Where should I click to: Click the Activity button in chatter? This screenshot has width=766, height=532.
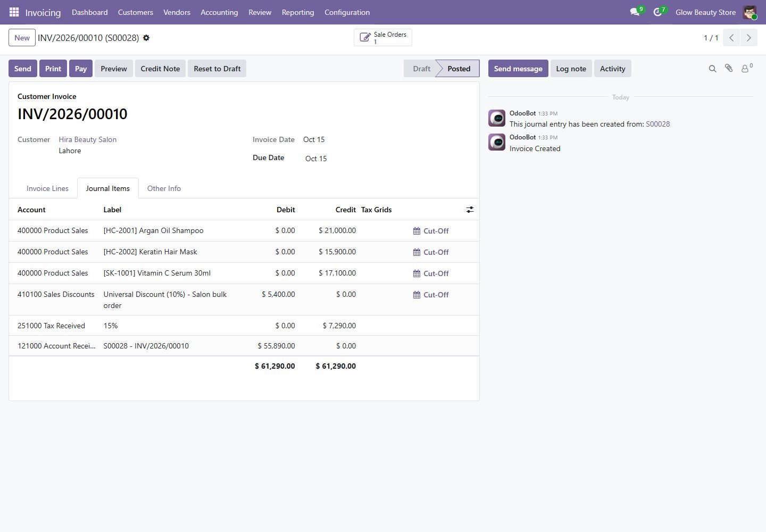click(x=613, y=69)
